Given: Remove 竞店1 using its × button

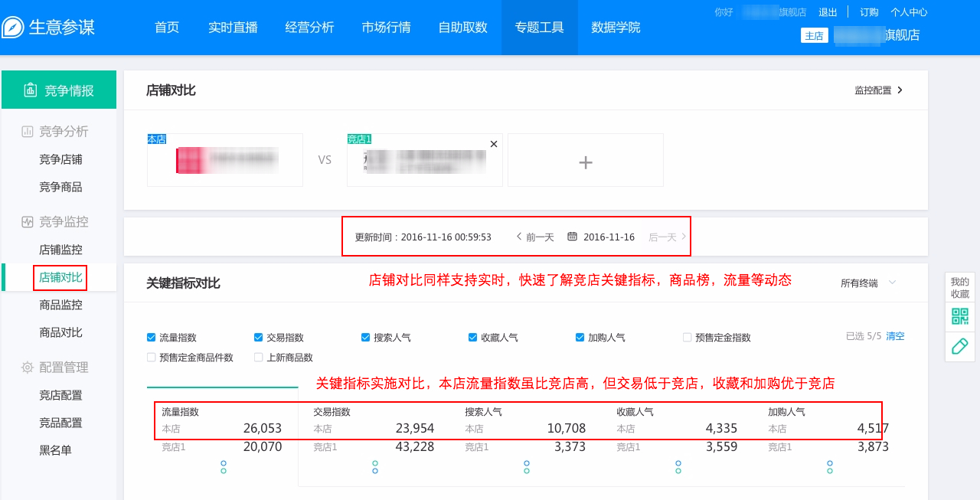Looking at the screenshot, I should point(493,143).
